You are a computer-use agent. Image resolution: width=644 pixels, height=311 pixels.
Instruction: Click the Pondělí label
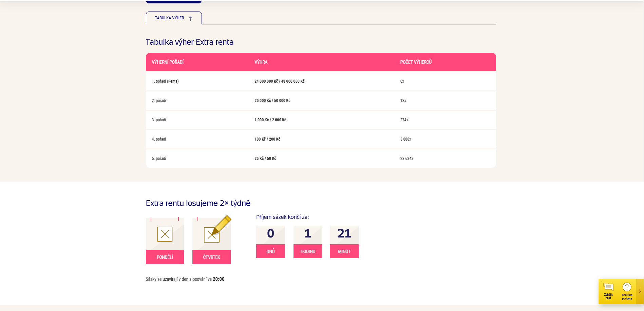[165, 257]
